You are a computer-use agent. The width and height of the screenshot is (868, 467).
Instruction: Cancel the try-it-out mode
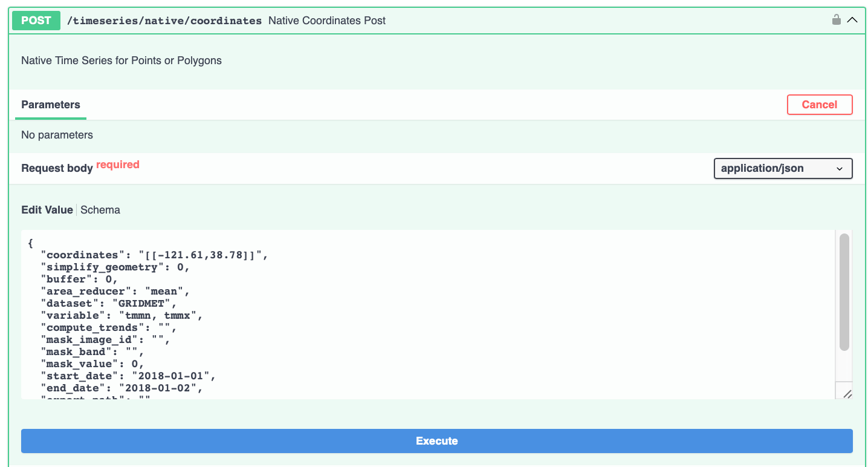[x=819, y=105]
